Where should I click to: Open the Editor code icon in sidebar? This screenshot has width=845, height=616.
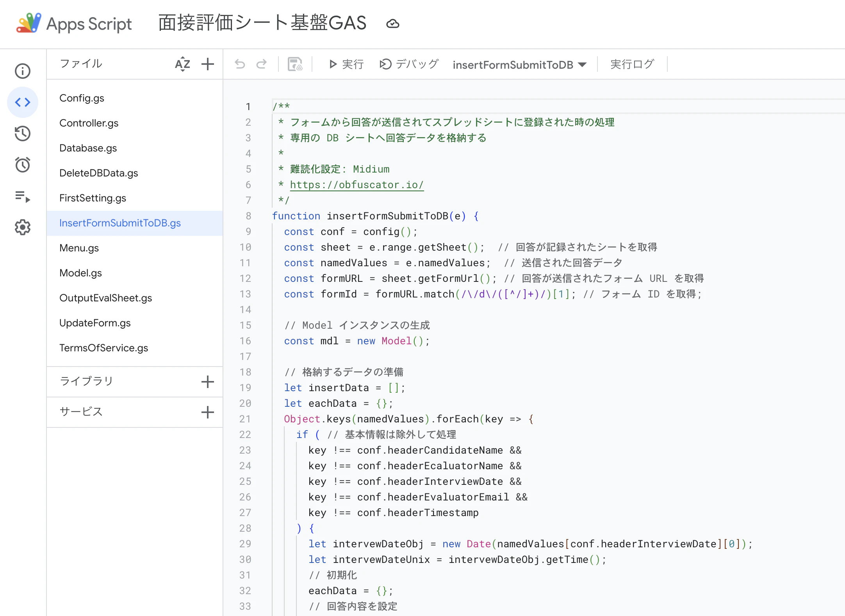(23, 102)
